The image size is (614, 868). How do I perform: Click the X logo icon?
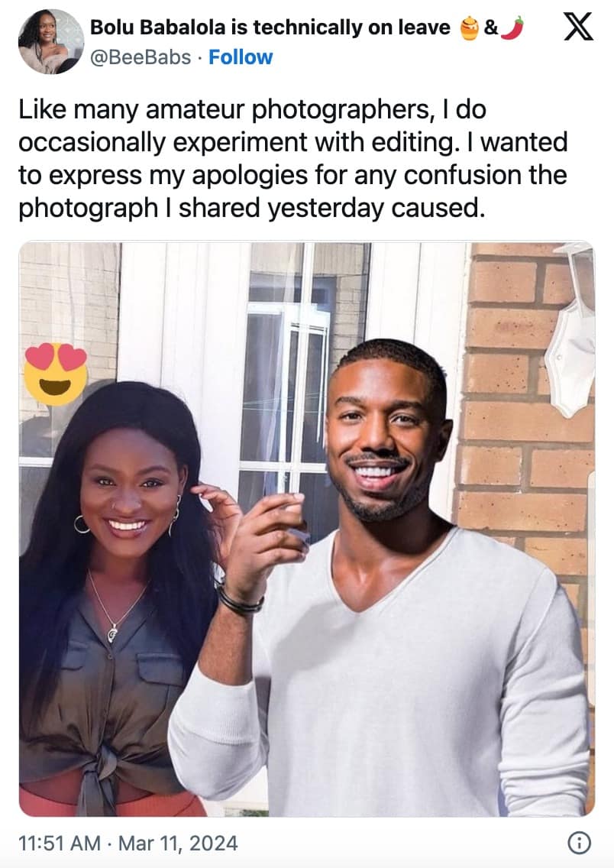click(x=578, y=28)
